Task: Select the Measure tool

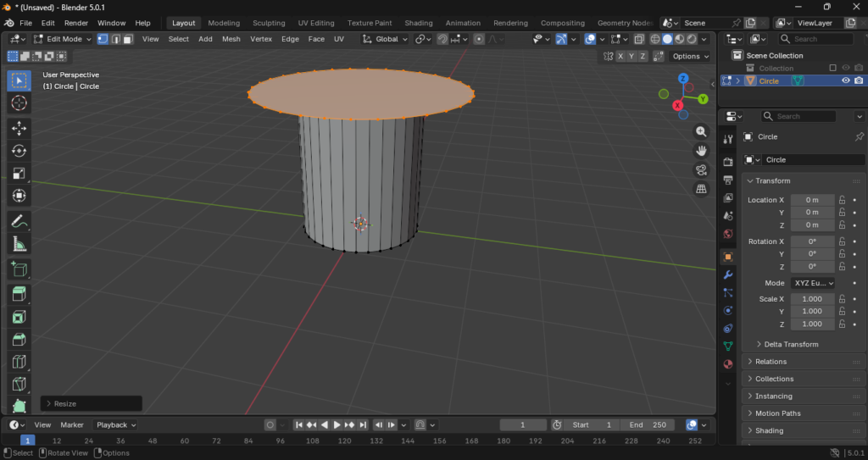Action: point(19,245)
